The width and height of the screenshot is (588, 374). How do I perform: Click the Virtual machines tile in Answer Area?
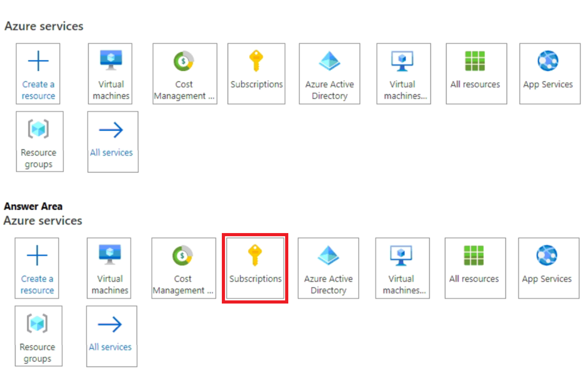109,268
